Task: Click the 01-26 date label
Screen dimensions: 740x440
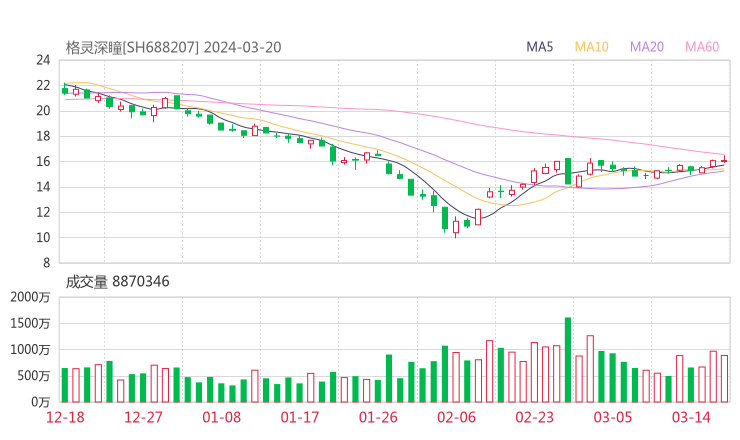Action: (378, 417)
